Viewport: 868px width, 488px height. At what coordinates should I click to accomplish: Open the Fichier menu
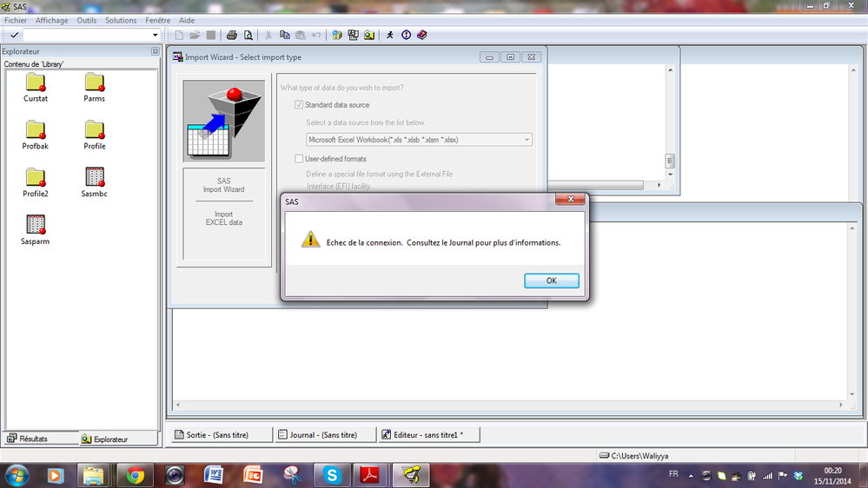tap(16, 21)
